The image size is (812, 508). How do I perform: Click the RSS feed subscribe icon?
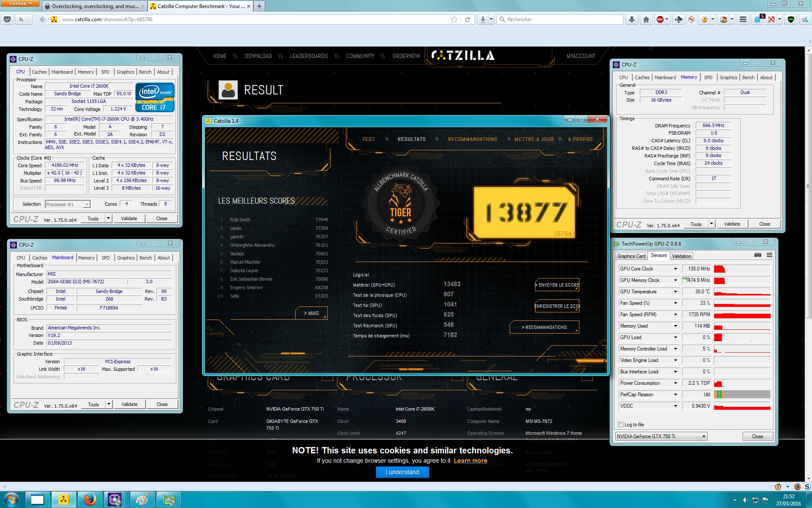coord(21,19)
